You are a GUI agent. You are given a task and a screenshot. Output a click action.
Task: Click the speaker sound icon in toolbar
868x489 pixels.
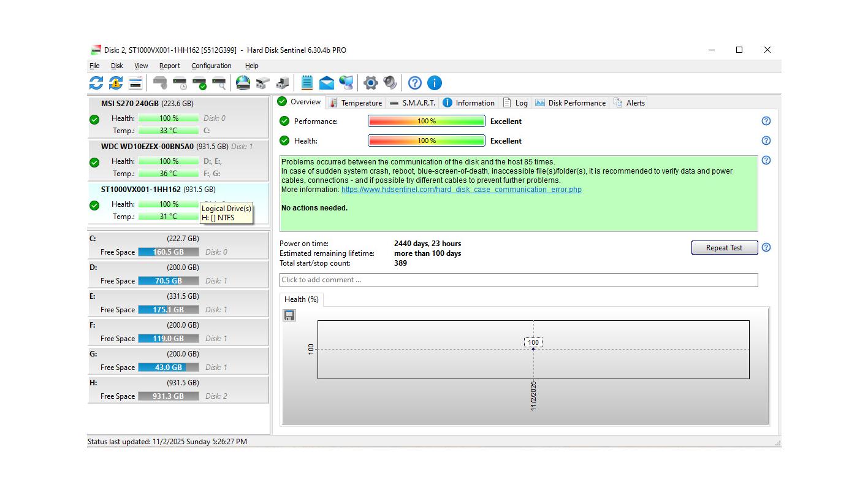click(390, 83)
